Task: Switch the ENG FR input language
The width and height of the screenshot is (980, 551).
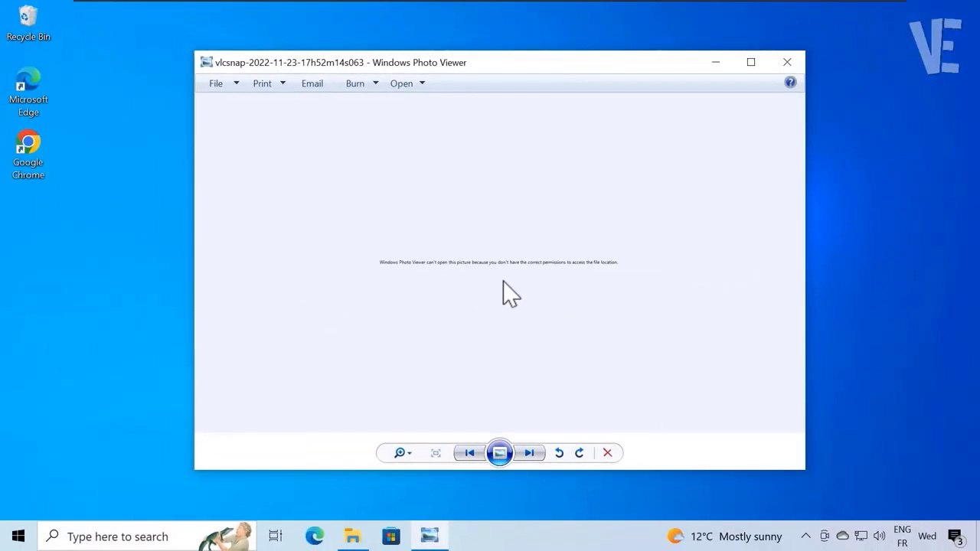Action: pyautogui.click(x=902, y=536)
